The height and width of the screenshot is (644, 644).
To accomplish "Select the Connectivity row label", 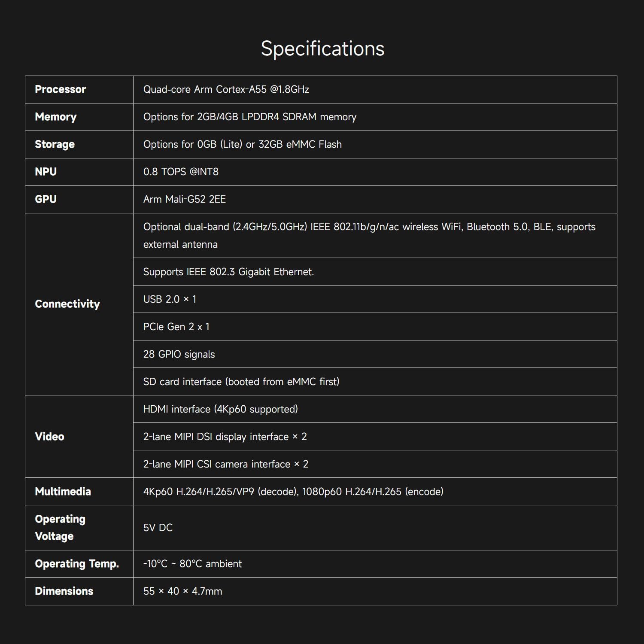I will (67, 304).
